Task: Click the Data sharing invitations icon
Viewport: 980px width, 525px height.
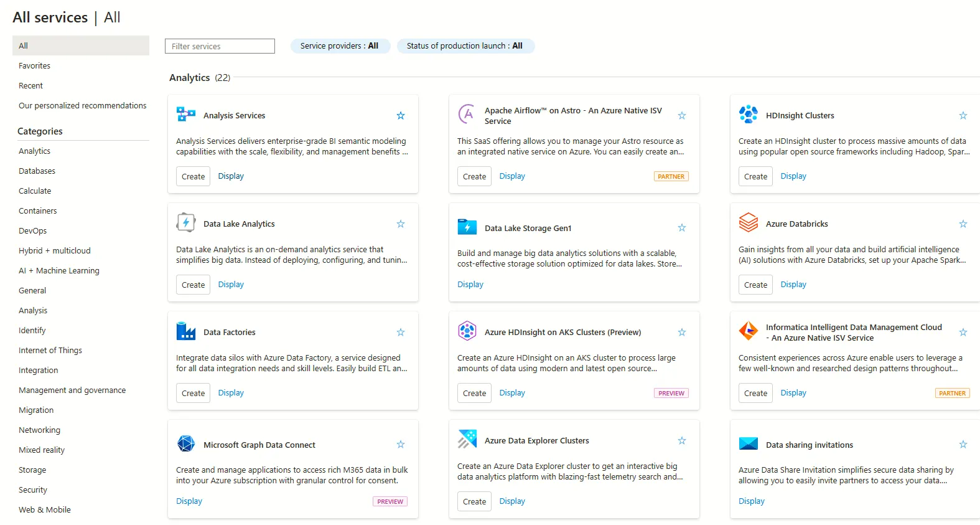Action: [x=749, y=444]
